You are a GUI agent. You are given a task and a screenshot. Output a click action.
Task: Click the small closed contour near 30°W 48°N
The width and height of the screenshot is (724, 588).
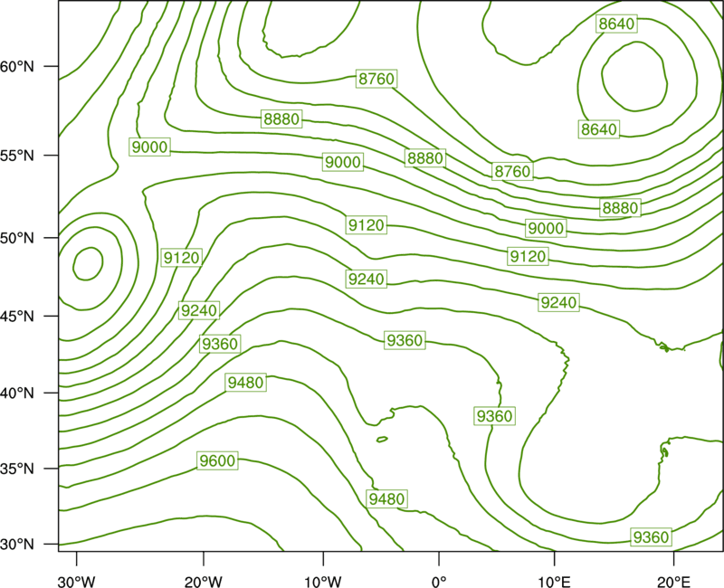click(88, 263)
